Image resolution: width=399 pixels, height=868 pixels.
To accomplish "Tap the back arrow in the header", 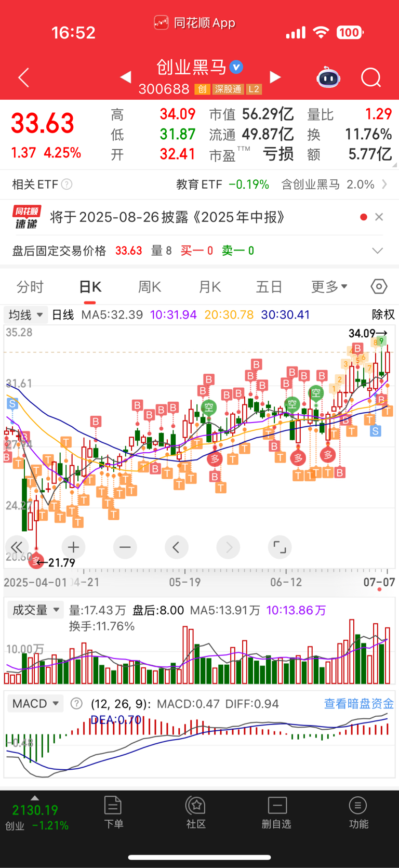I will click(23, 78).
